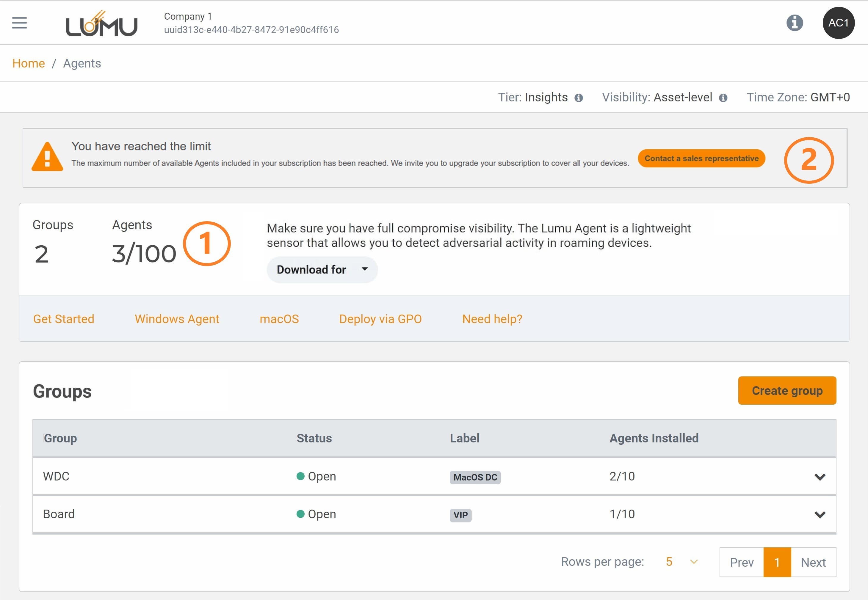Click the Lumu logo
Screen dimensions: 868x600
point(101,24)
